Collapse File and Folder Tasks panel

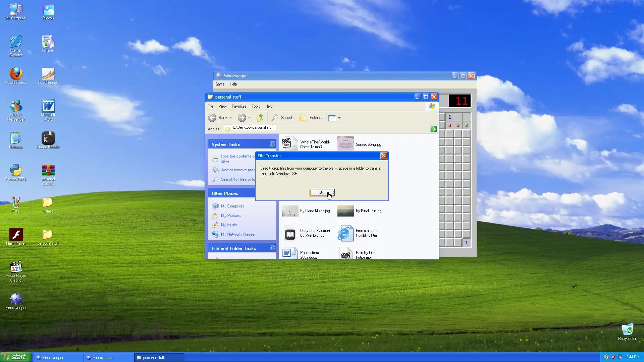pyautogui.click(x=272, y=248)
